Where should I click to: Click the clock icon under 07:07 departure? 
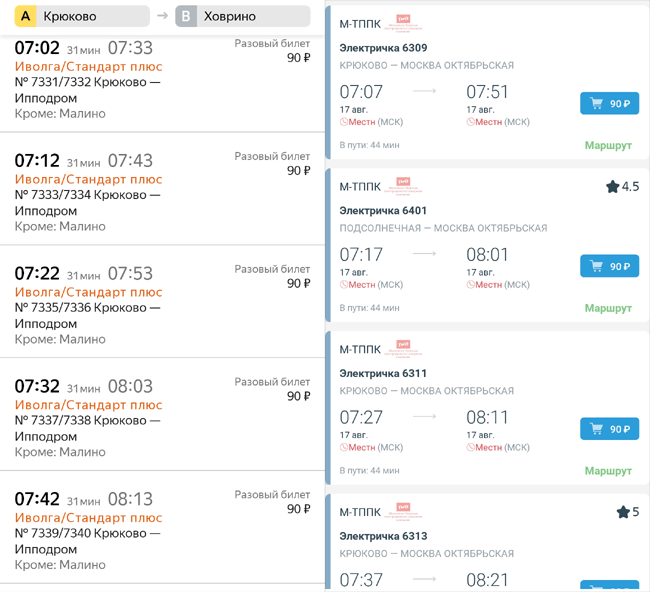pyautogui.click(x=344, y=122)
